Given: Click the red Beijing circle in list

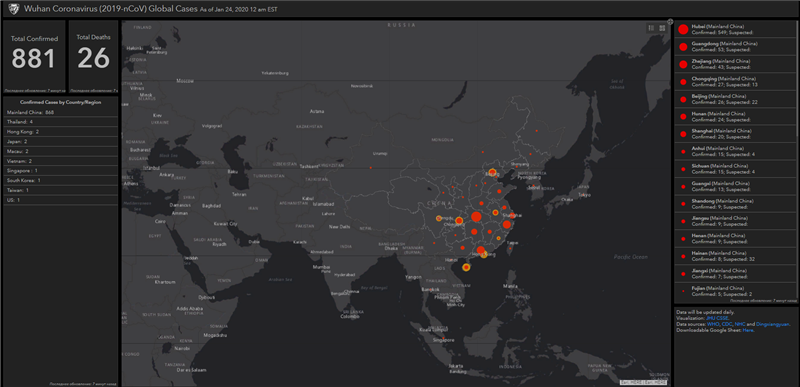Looking at the screenshot, I should click(683, 99).
